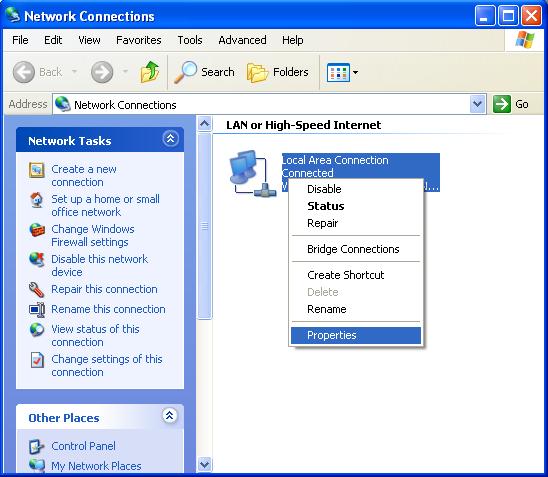Click Rename this connection link
Viewport: 548px width, 477px height.
[108, 309]
